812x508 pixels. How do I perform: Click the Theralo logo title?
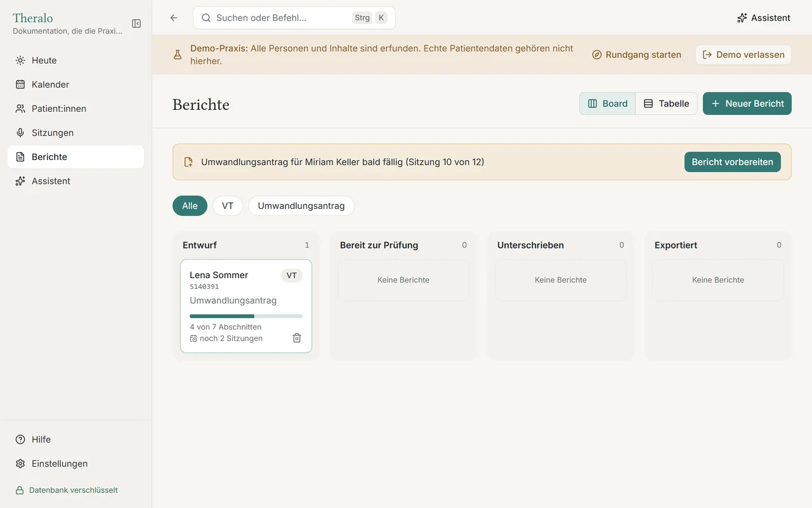[33, 18]
